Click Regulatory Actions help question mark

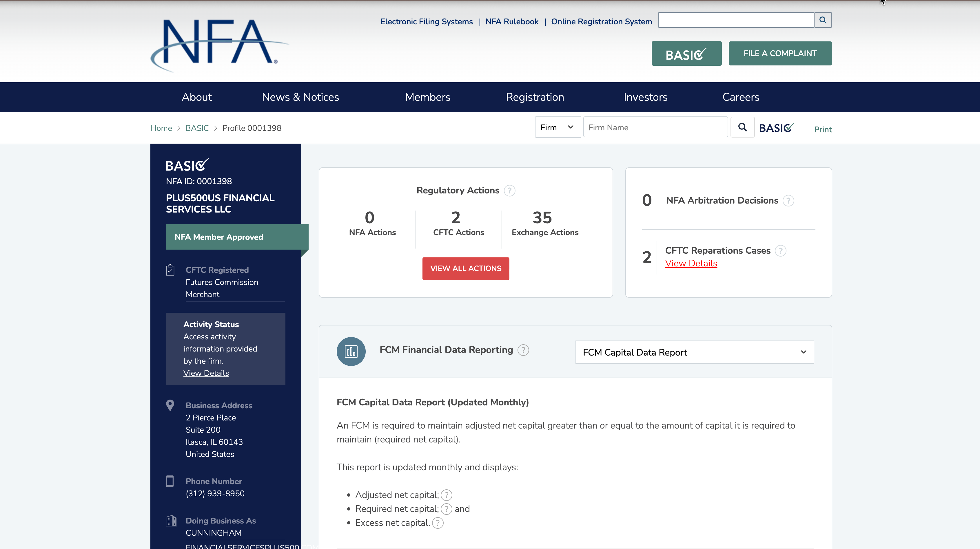tap(509, 191)
